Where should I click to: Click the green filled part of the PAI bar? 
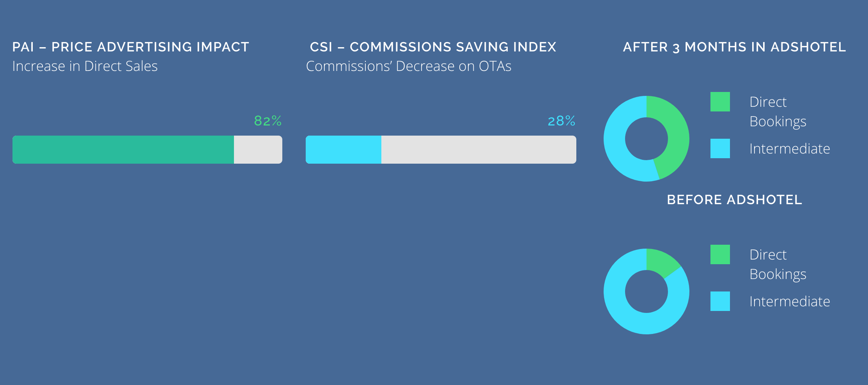pyautogui.click(x=123, y=150)
